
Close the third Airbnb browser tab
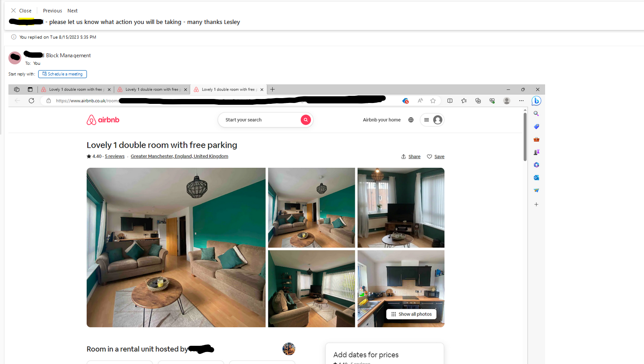click(x=262, y=89)
